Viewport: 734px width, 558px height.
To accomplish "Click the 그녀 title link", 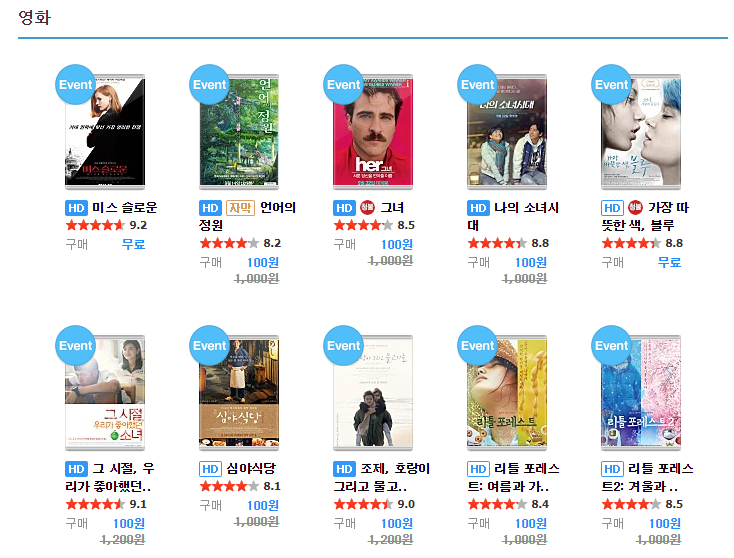I will [x=392, y=207].
